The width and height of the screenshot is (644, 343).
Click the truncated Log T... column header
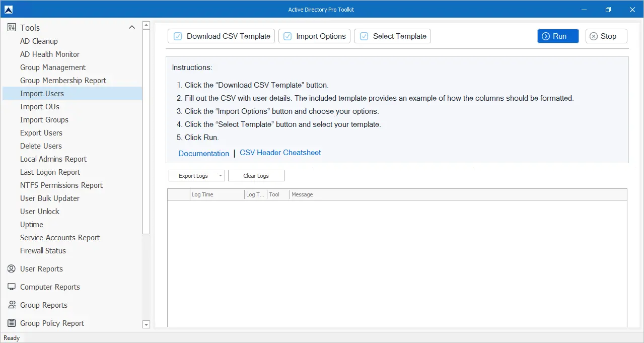255,194
